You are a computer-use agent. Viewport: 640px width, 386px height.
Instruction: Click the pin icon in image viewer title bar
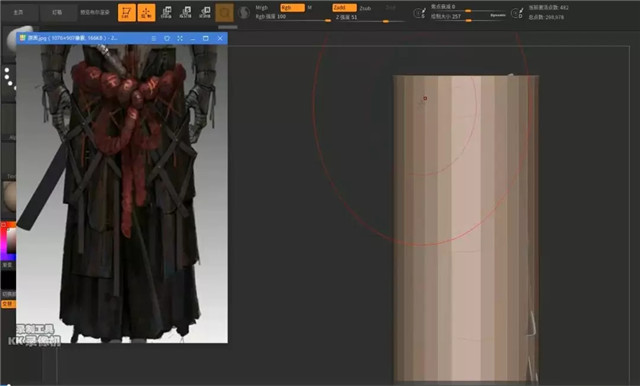pyautogui.click(x=167, y=38)
